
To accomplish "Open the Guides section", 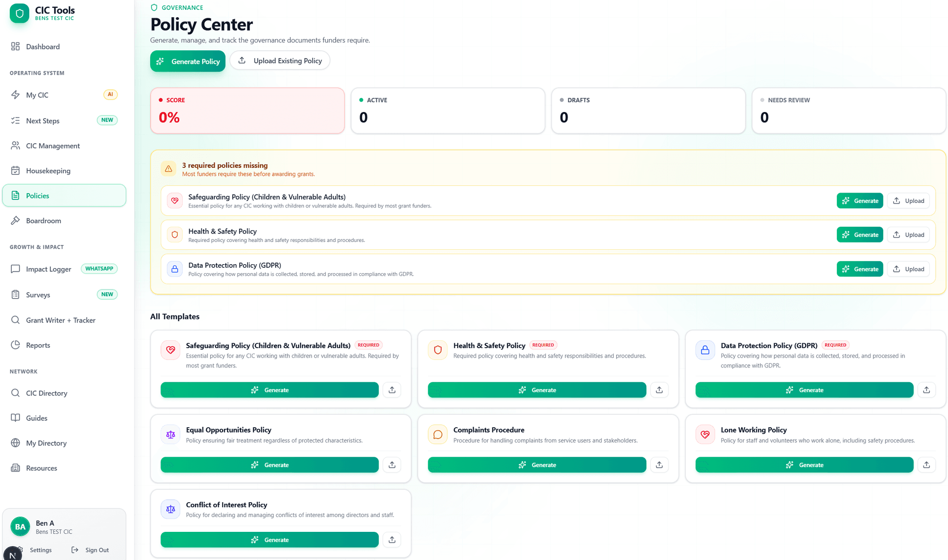I will coord(36,418).
